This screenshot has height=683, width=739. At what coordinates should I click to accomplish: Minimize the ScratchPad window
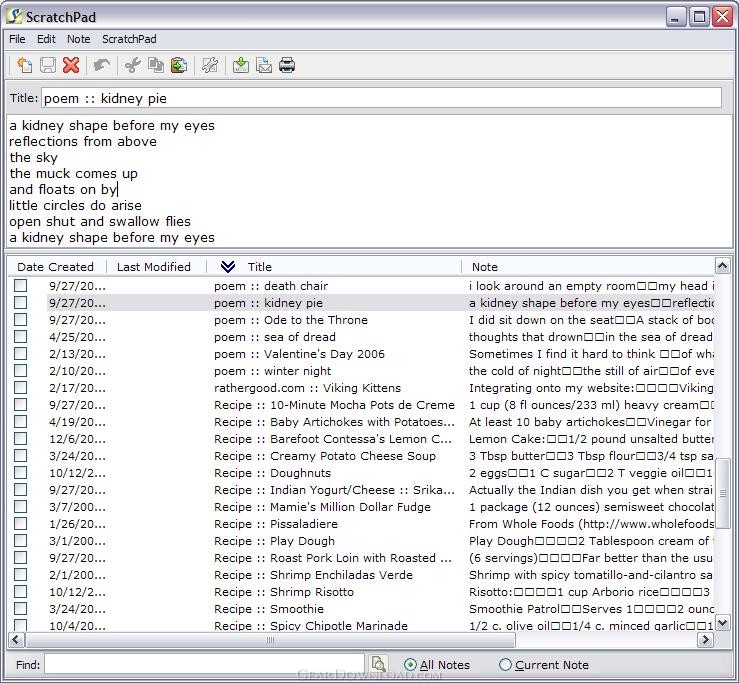(x=676, y=17)
